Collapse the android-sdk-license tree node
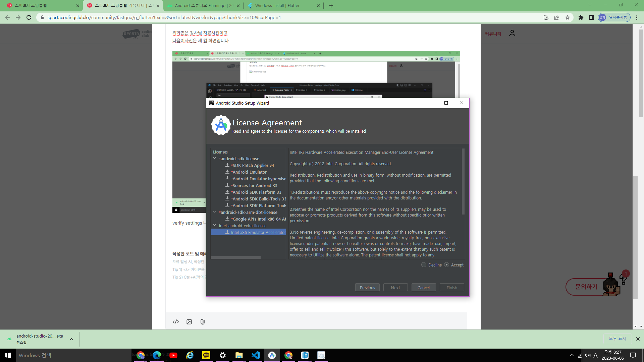644x362 pixels. [x=215, y=158]
